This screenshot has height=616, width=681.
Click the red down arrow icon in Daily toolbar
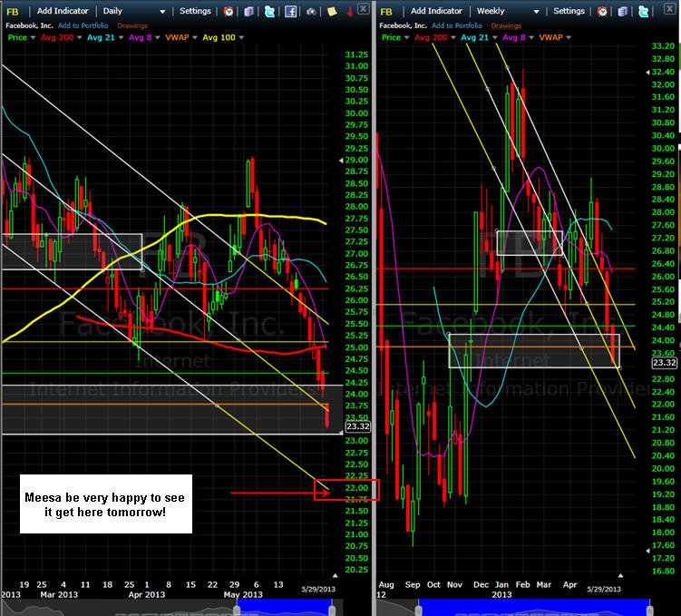(350, 12)
